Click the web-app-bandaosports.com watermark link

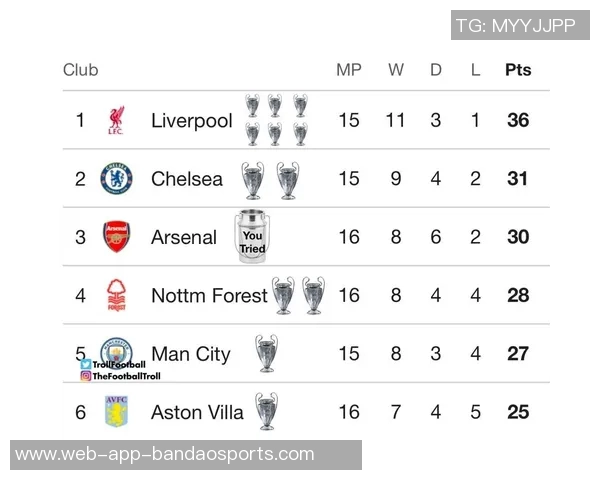[x=165, y=454]
